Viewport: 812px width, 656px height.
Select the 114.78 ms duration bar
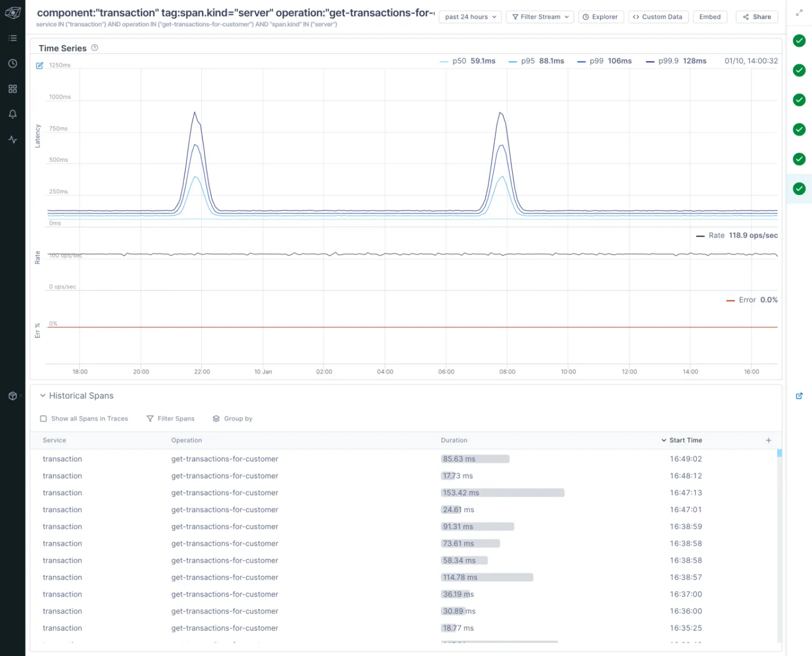tap(487, 577)
